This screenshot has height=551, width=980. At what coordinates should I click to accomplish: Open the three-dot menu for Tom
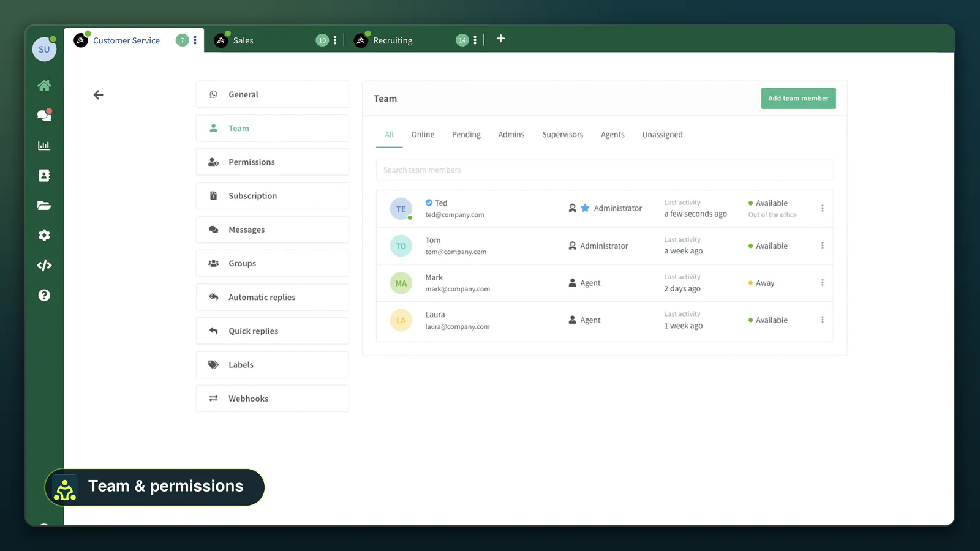click(x=823, y=246)
